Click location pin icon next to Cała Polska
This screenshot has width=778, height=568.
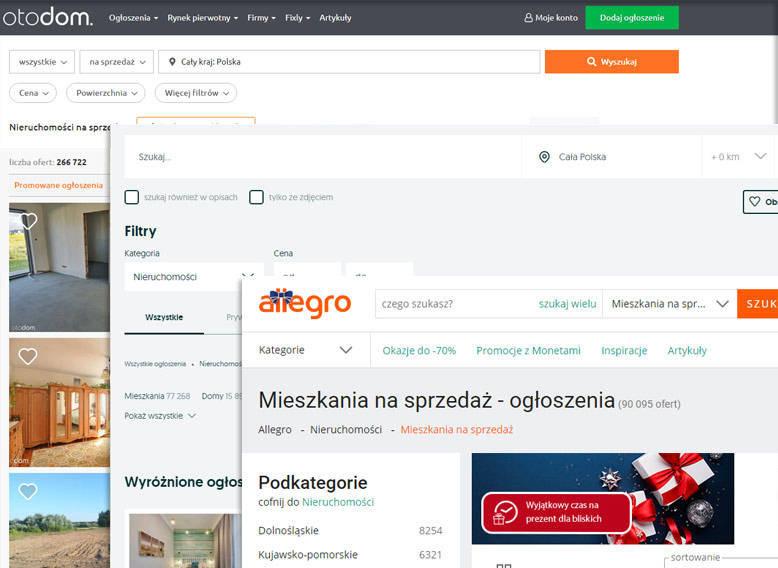coord(544,157)
